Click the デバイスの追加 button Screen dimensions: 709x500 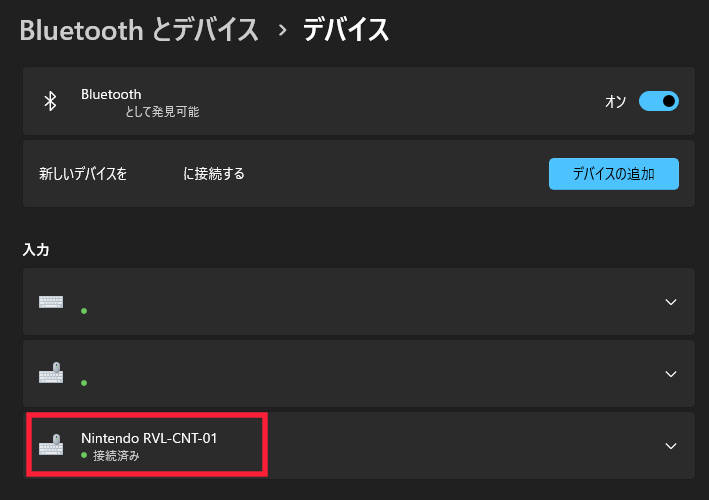click(x=614, y=174)
